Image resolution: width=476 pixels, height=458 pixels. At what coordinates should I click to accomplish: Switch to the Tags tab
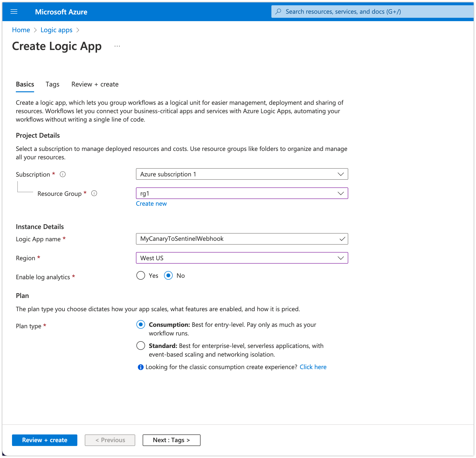pos(52,84)
